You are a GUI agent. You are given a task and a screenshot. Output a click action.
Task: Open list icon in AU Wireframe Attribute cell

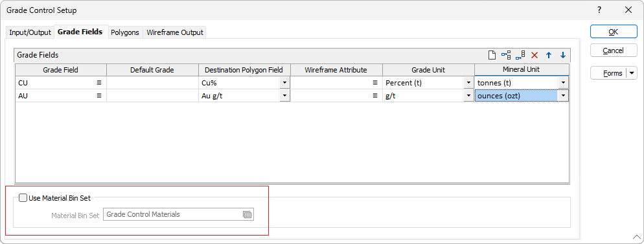[375, 96]
